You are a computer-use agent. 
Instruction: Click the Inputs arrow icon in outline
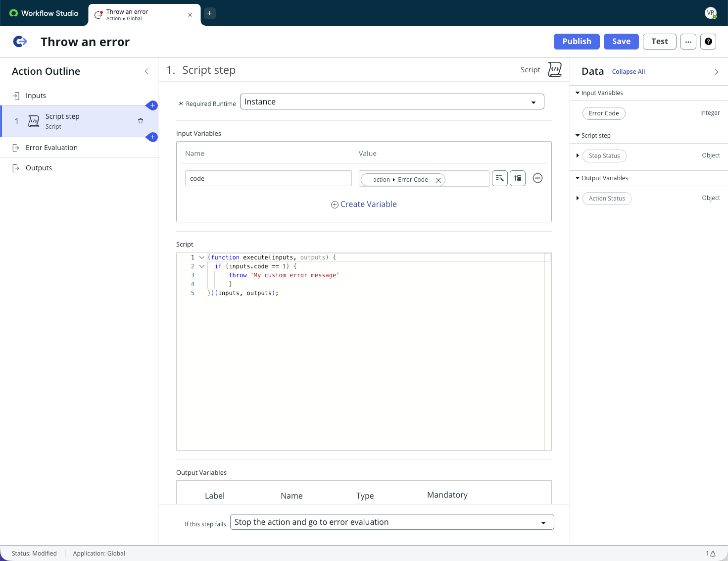click(x=16, y=96)
